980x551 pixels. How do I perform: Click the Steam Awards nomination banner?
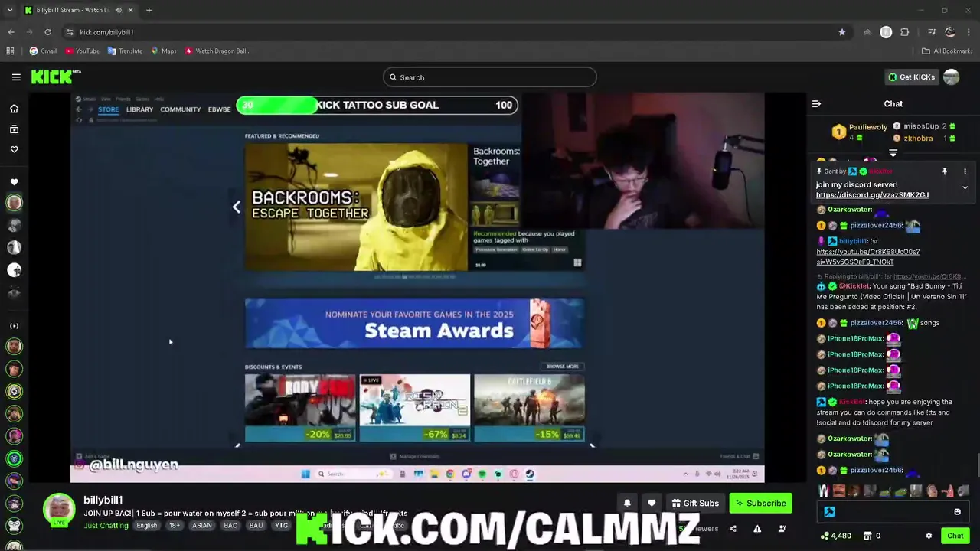[414, 324]
